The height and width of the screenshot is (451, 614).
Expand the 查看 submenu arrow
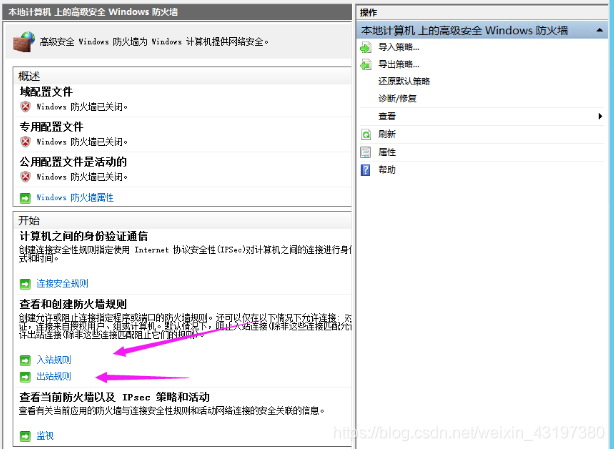tap(600, 116)
